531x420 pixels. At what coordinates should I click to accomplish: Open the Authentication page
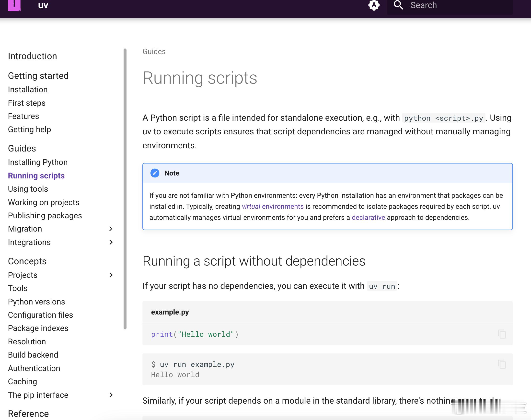click(34, 368)
